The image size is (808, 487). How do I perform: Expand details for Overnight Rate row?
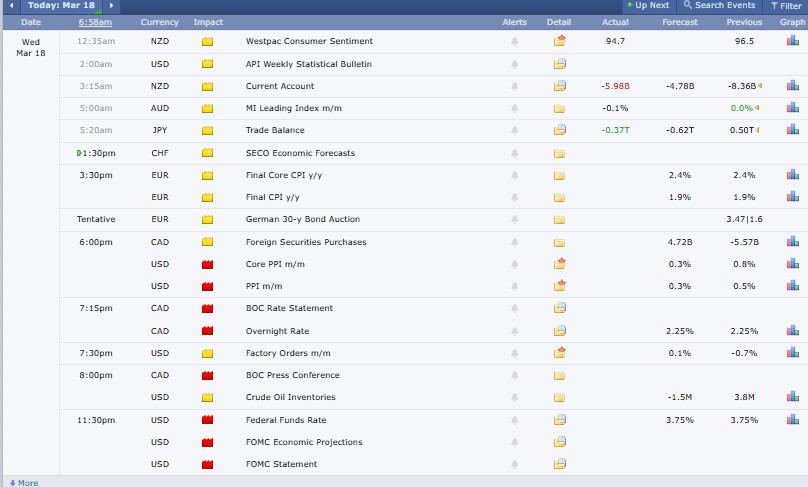click(x=559, y=331)
